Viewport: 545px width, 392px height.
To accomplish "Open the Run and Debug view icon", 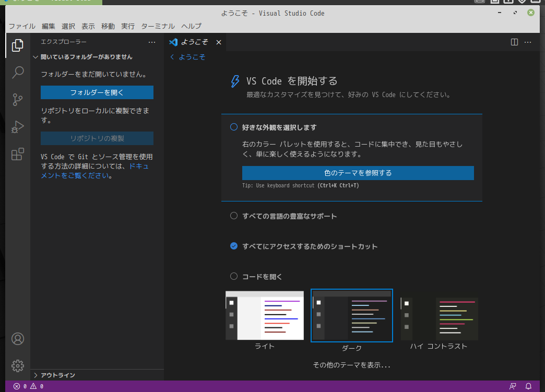I will pyautogui.click(x=17, y=127).
